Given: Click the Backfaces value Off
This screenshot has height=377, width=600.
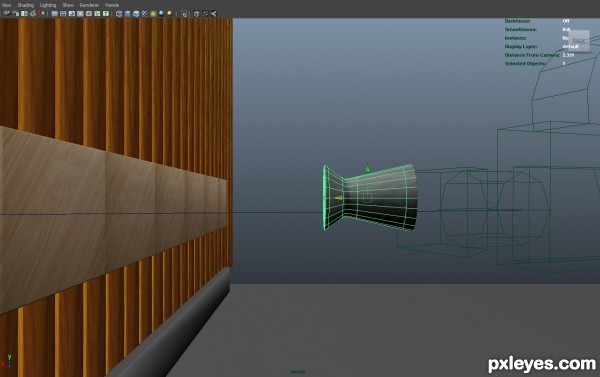Looking at the screenshot, I should click(x=566, y=21).
